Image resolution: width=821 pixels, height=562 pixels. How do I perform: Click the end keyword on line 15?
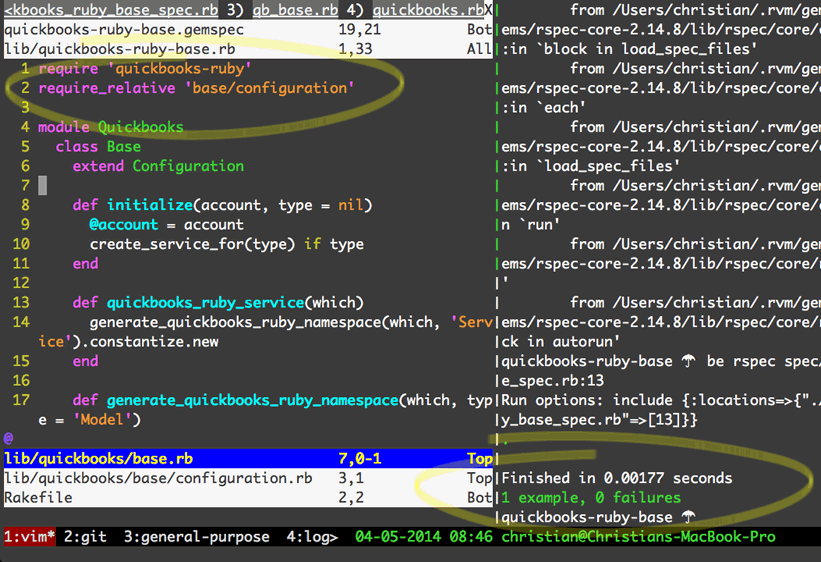(85, 361)
